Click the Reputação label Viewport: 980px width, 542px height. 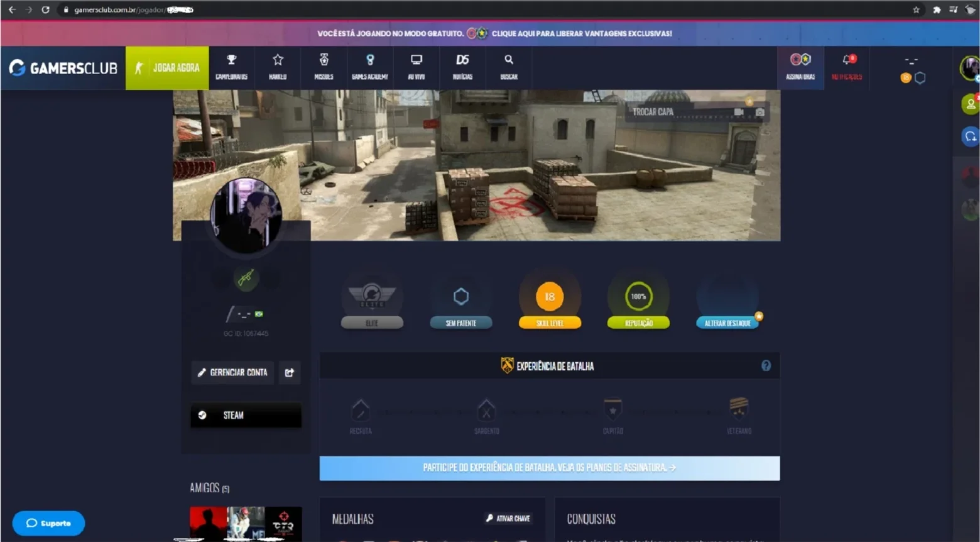(x=638, y=323)
